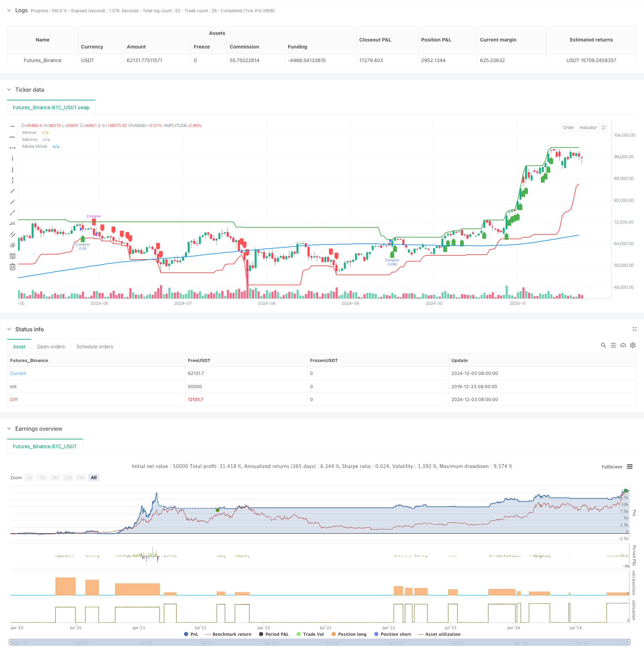Set zoom range to 12h
644x656 pixels.
click(68, 477)
